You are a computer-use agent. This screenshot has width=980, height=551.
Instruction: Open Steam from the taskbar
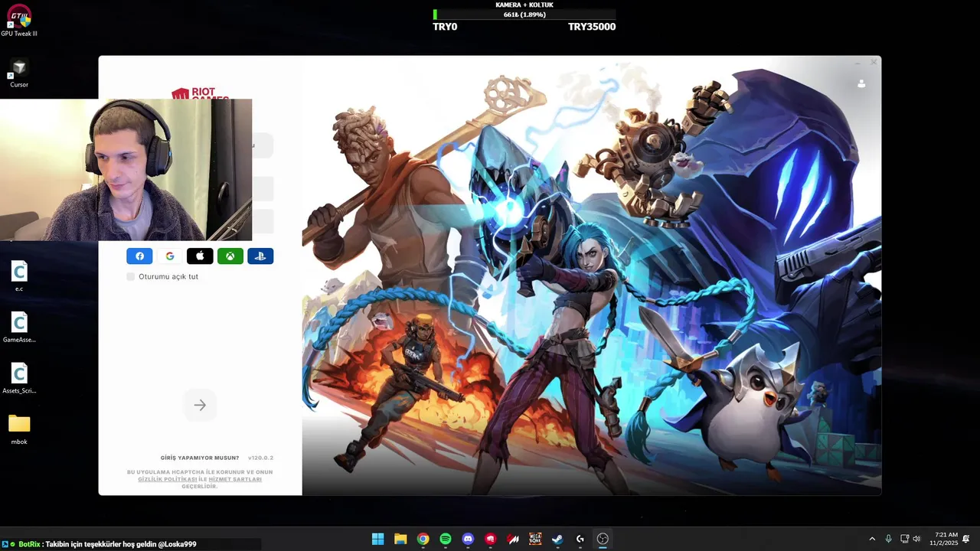(x=557, y=539)
